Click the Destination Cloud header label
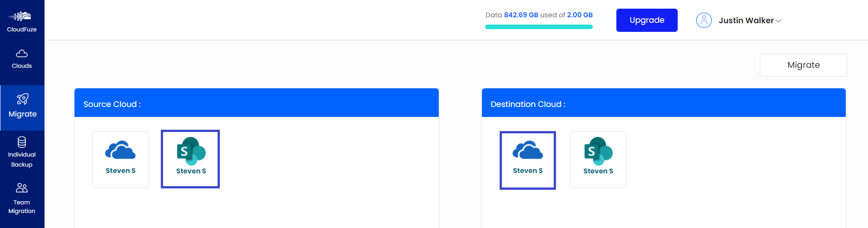 528,104
